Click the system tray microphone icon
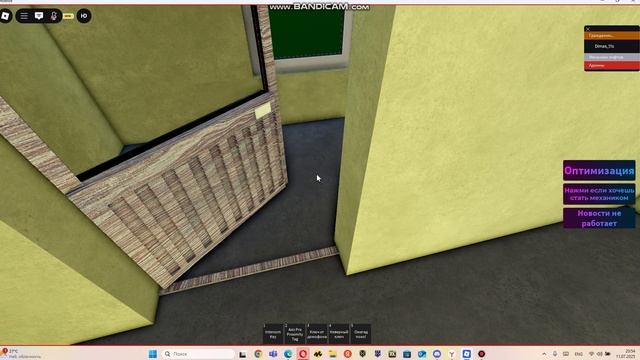Screen dimensions: 640x360 pyautogui.click(x=555, y=354)
